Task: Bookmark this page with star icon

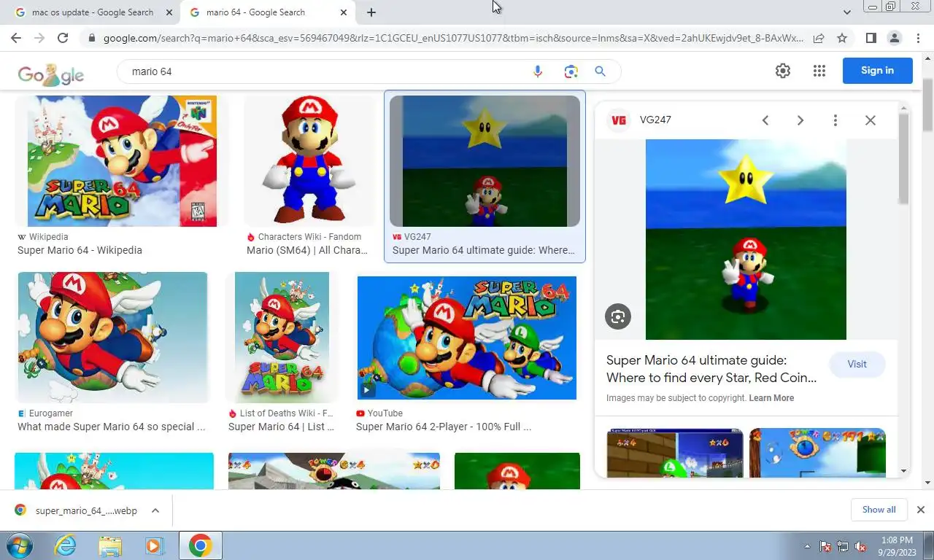Action: (x=842, y=38)
